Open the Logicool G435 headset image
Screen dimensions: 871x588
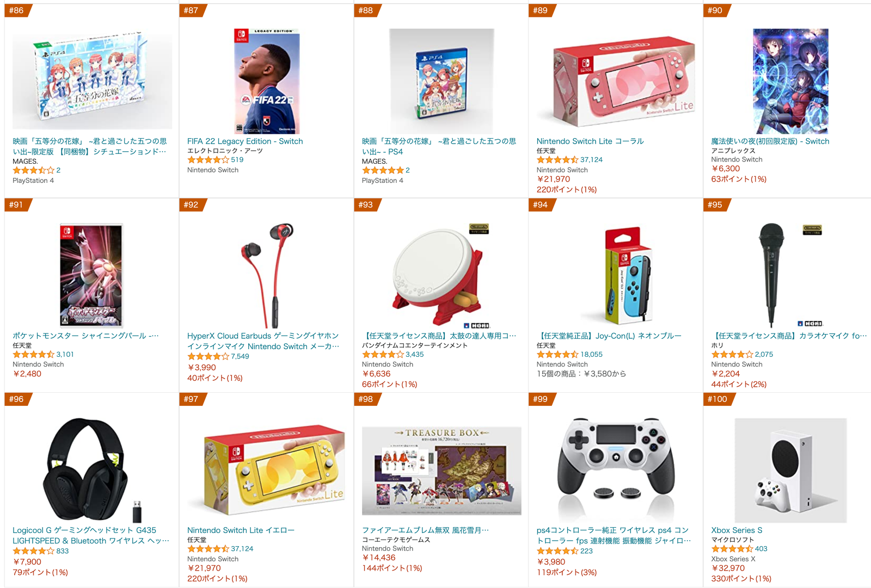93,470
